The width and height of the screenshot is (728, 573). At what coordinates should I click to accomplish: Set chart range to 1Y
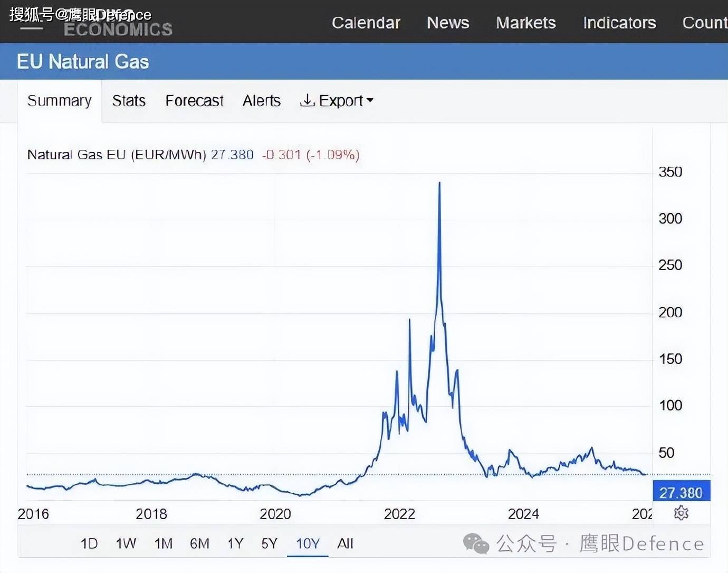[x=235, y=543]
